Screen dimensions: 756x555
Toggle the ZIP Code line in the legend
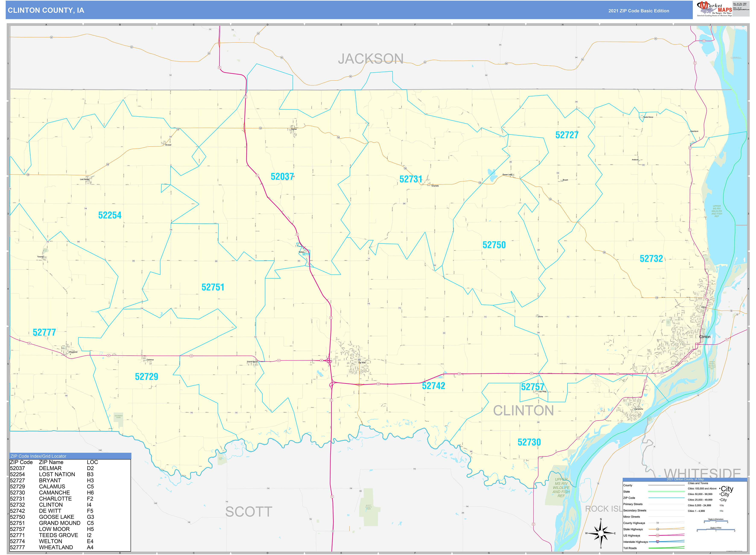click(x=667, y=498)
